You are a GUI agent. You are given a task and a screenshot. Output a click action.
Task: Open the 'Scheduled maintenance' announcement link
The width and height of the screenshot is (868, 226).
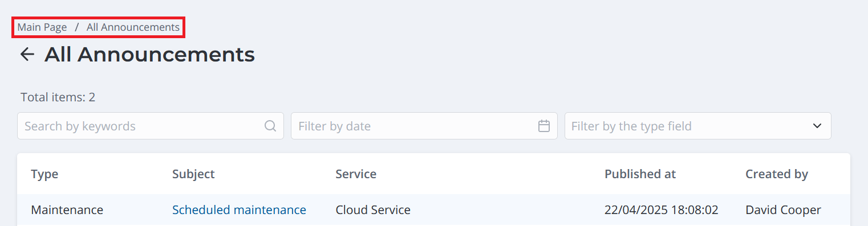[x=239, y=210]
